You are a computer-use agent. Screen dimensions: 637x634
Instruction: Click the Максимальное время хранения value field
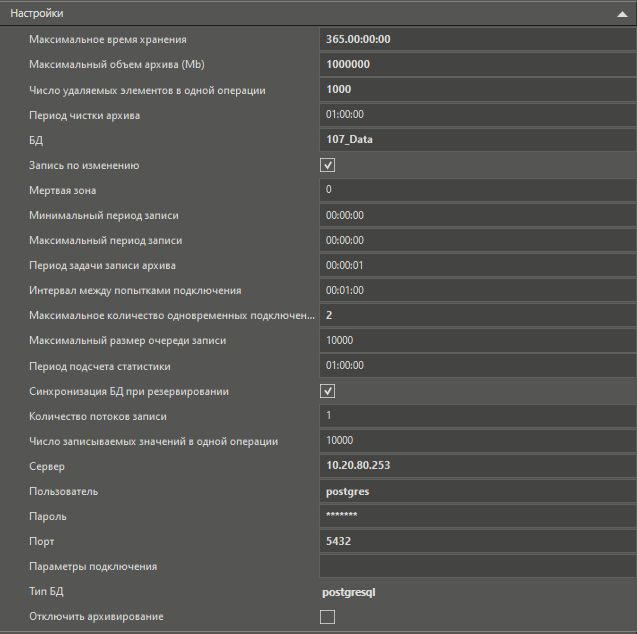(x=476, y=40)
